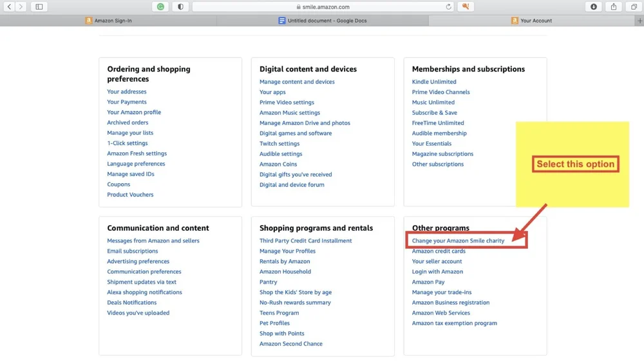Open Messages from Amazon and sellers
The height and width of the screenshot is (363, 644).
pyautogui.click(x=153, y=241)
